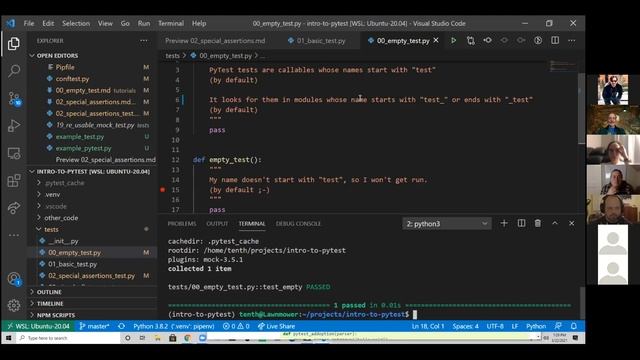
Task: Click WSL: Ubuntu-20.04 remote indicator
Action: pyautogui.click(x=38, y=326)
